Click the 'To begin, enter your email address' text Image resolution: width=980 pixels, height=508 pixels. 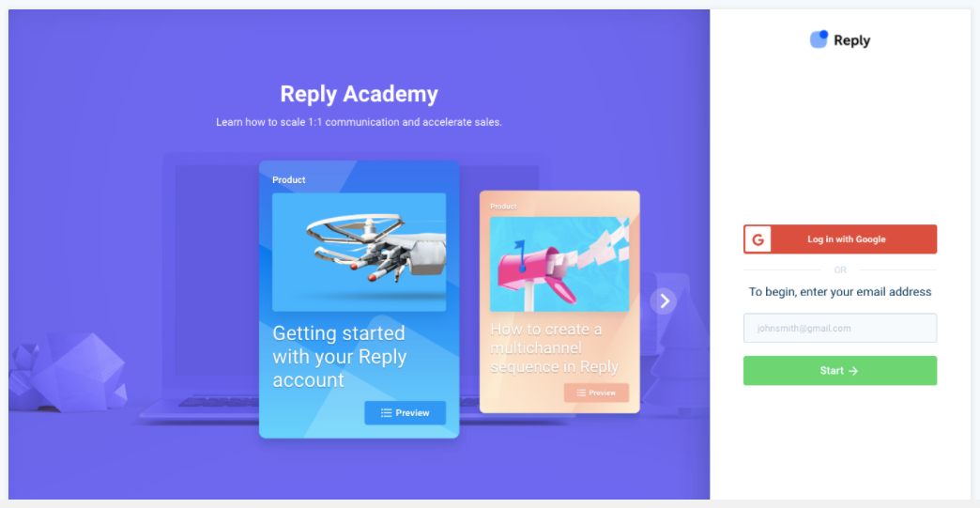point(840,292)
